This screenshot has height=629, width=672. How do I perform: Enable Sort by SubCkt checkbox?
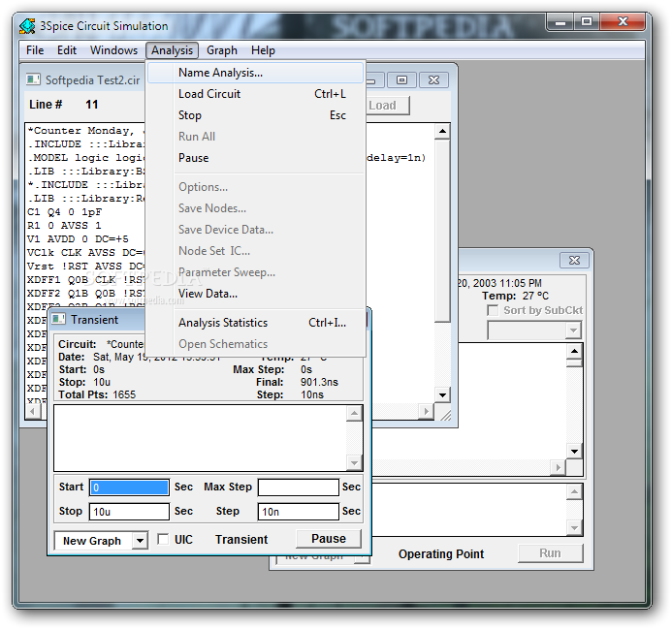[x=493, y=310]
